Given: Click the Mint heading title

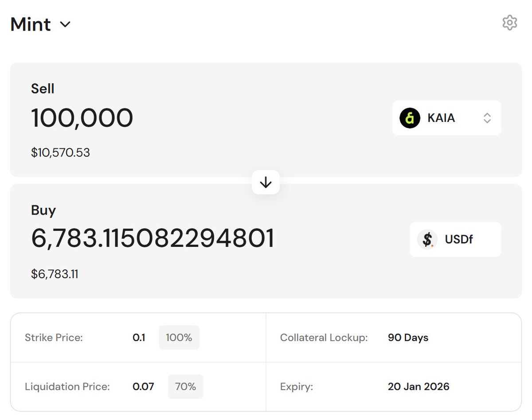Looking at the screenshot, I should pos(31,24).
